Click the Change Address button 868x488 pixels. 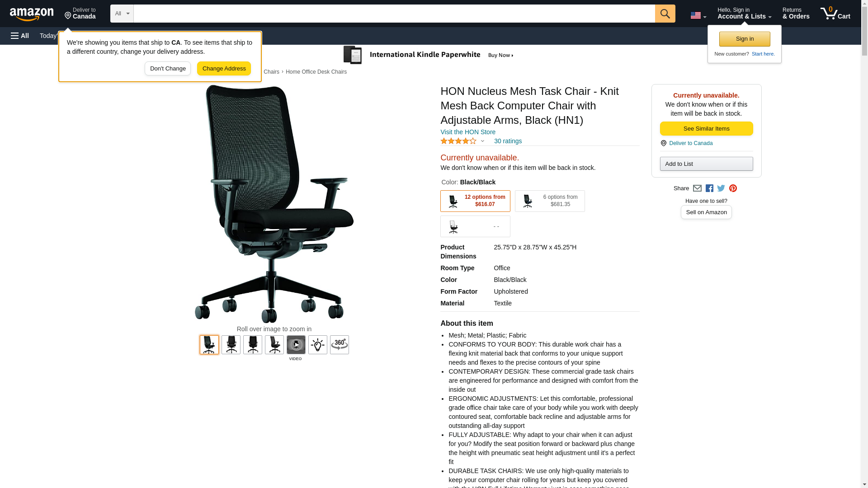tap(224, 69)
